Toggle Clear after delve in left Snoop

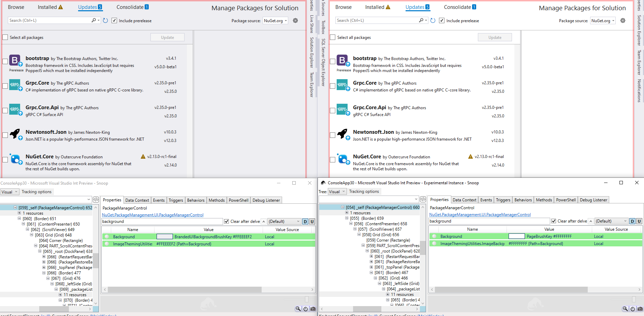226,221
